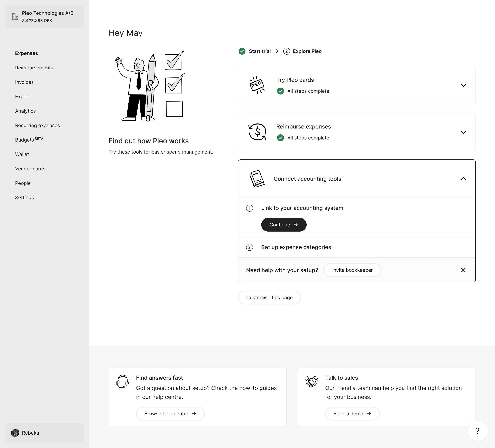495x448 pixels.
Task: Open Wallet in the sidebar
Action: 22,154
